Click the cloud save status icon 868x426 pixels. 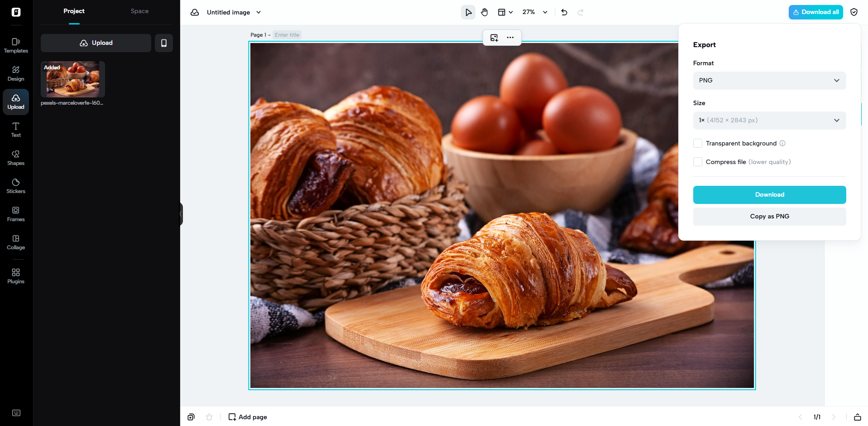pos(195,12)
